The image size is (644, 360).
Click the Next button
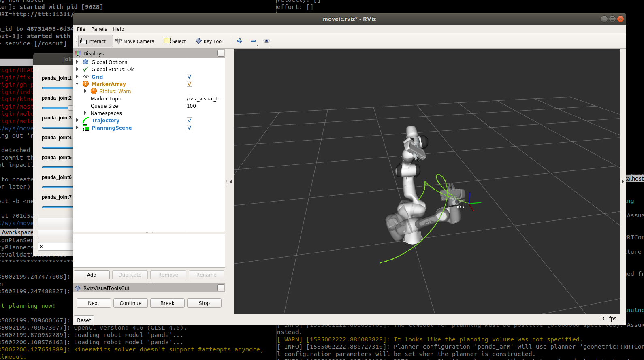pyautogui.click(x=94, y=303)
